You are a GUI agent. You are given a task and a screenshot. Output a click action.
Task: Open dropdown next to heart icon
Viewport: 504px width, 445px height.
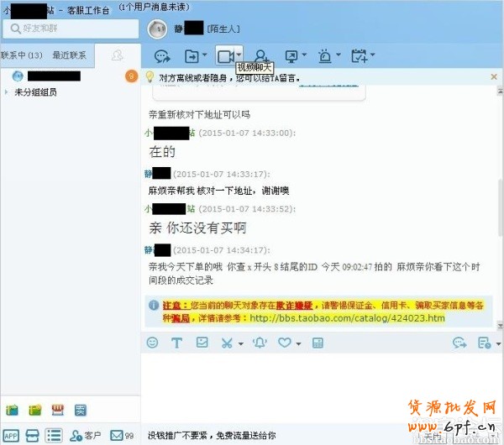coord(298,343)
